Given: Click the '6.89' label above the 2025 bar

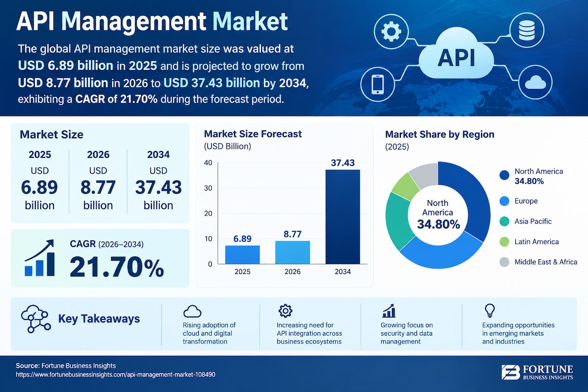Looking at the screenshot, I should tap(243, 239).
